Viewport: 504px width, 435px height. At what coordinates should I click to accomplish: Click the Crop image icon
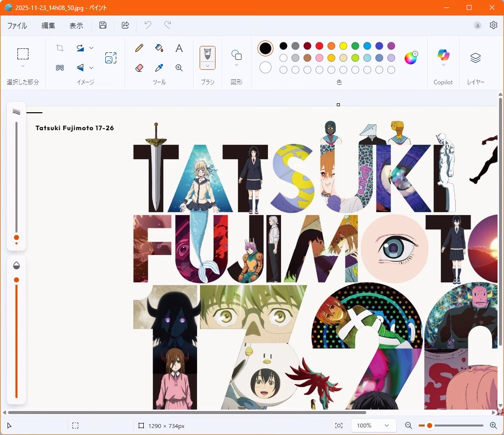coord(60,48)
